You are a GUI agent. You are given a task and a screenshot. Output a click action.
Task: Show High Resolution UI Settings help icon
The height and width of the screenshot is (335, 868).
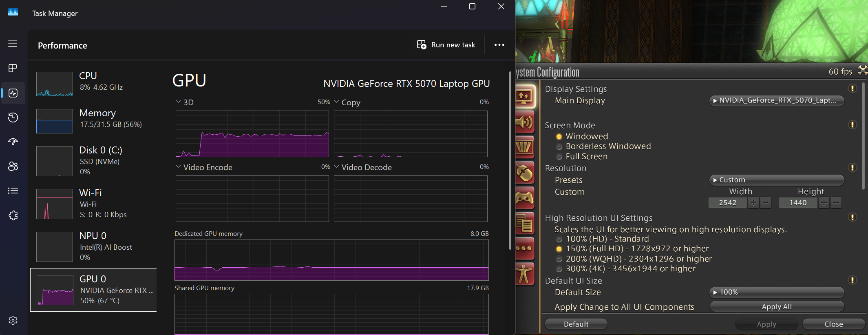coord(852,217)
